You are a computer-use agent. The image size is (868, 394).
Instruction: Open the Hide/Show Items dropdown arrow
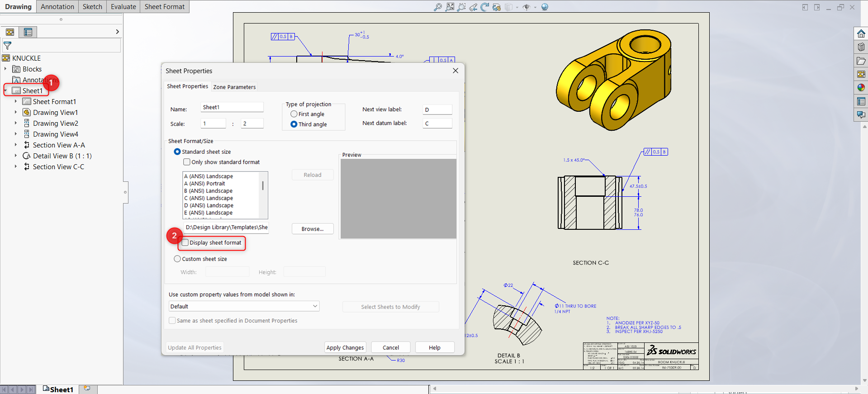pos(535,7)
